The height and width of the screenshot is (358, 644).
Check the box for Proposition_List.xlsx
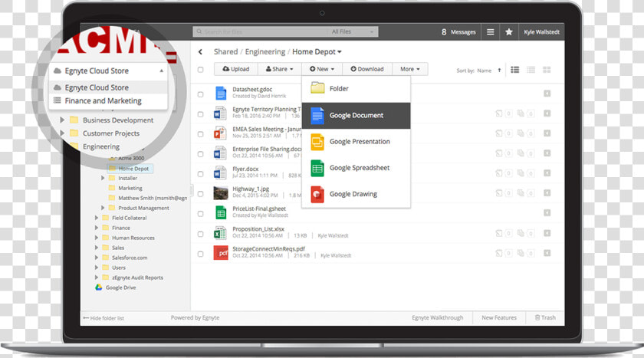coord(200,234)
